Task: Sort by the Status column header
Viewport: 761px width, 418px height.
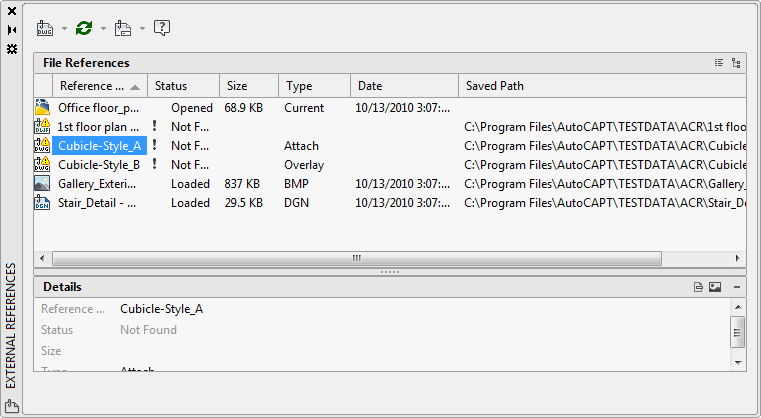Action: [182, 86]
